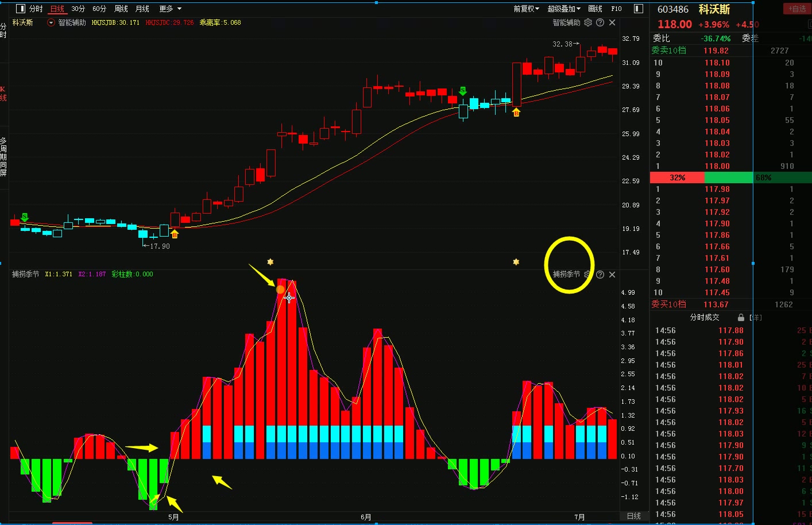This screenshot has height=525, width=812.
Task: Click the orange B buy marker in May
Action: click(175, 234)
